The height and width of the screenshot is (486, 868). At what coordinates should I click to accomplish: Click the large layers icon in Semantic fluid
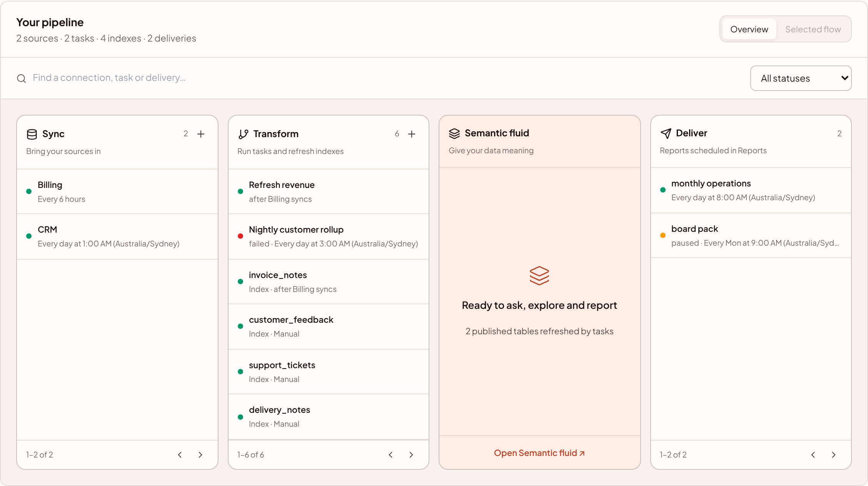[539, 276]
